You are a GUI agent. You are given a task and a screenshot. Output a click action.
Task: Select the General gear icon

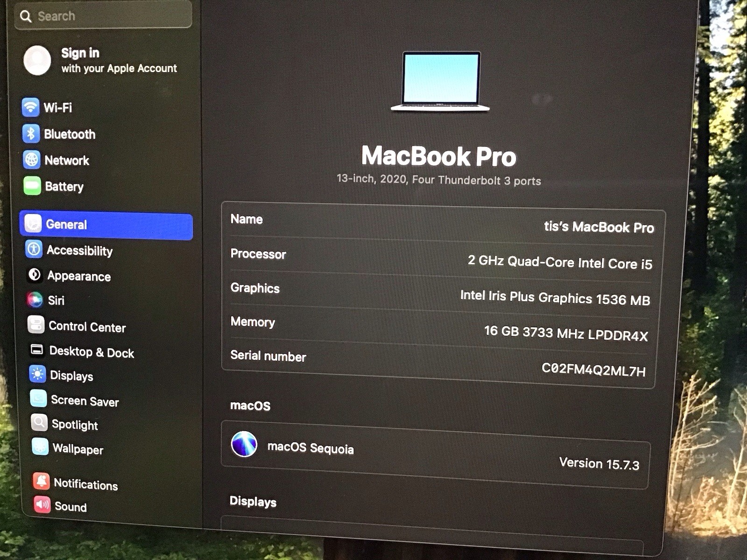[33, 224]
